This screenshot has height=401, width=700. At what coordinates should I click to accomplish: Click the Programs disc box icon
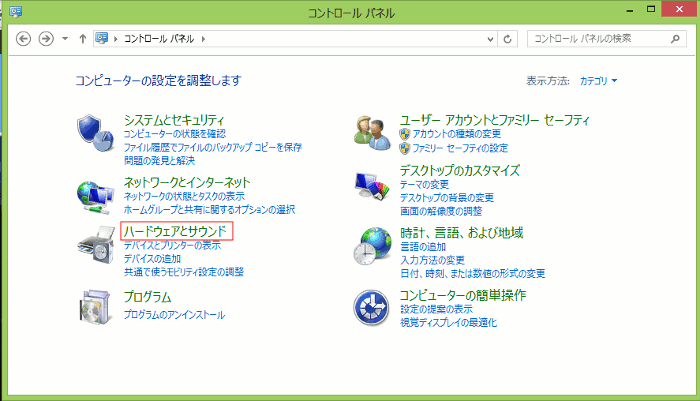[96, 307]
